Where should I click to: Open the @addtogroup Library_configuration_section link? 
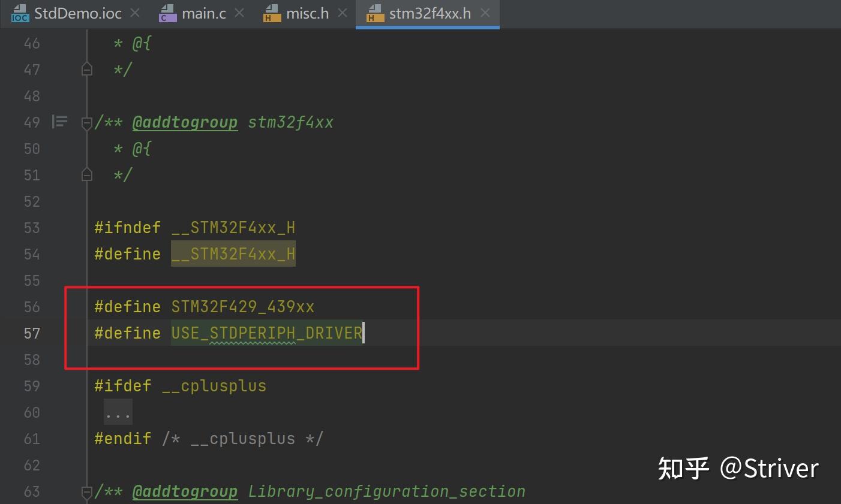(x=185, y=491)
